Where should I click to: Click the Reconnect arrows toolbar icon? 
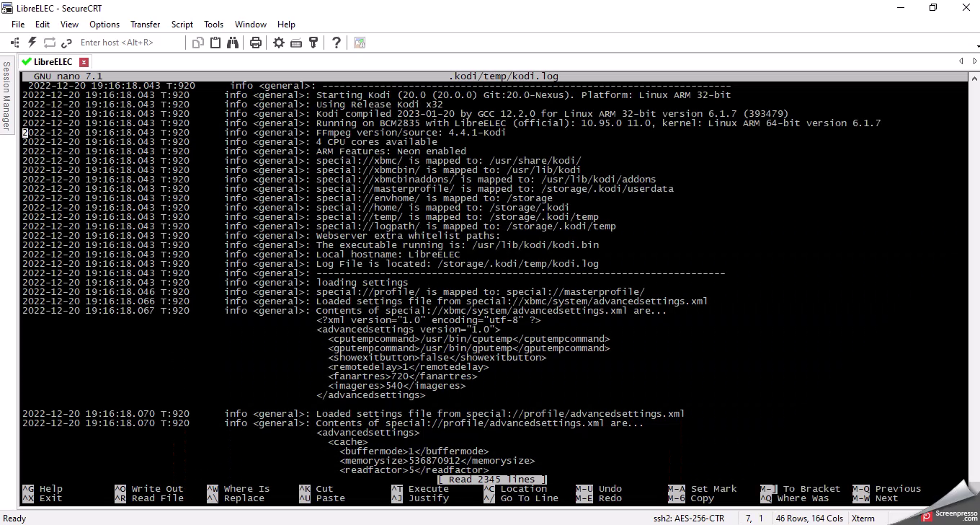pyautogui.click(x=49, y=43)
